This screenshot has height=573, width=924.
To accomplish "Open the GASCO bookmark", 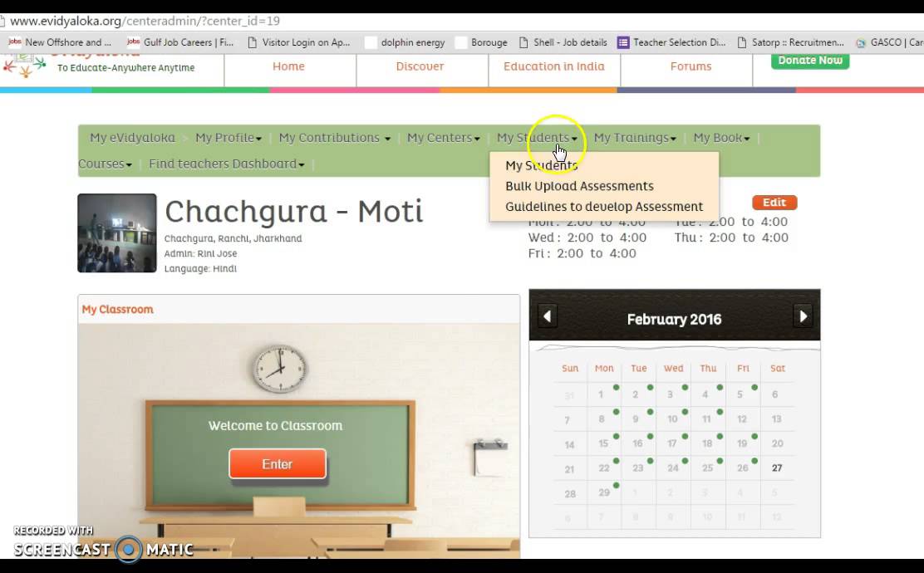I will (x=890, y=42).
